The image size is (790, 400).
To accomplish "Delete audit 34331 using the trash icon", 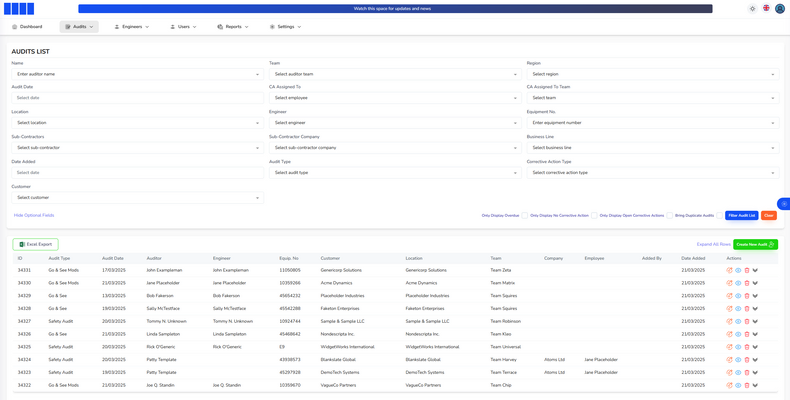I will pos(747,270).
